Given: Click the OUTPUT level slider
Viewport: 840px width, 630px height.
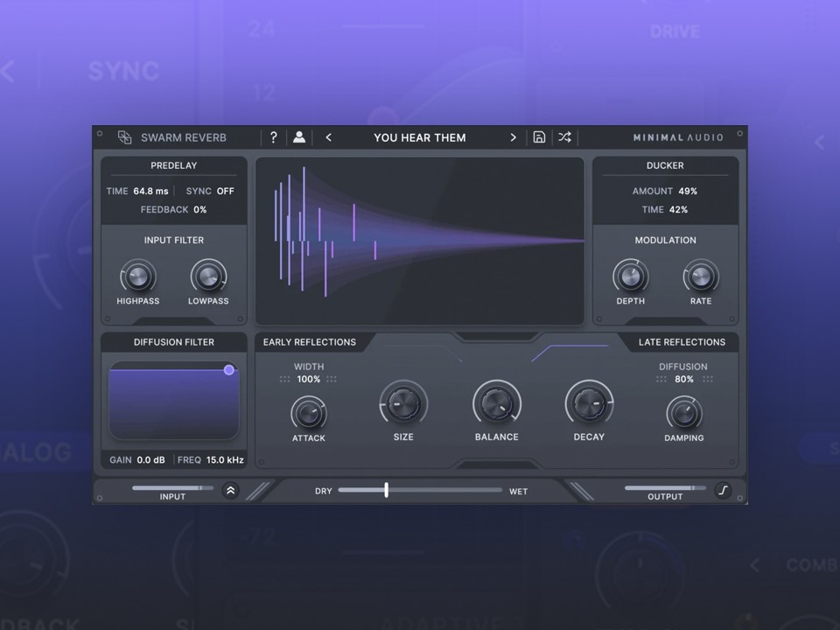Looking at the screenshot, I should coord(665,488).
